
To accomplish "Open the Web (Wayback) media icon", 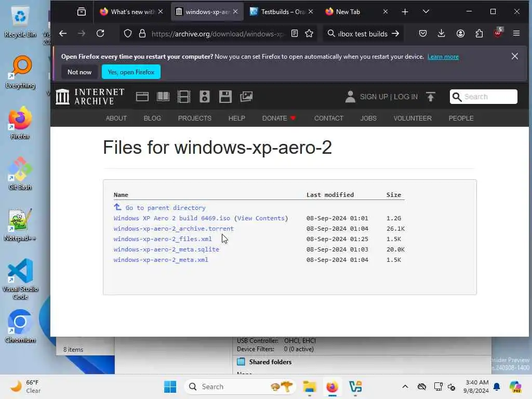I will 142,97.
